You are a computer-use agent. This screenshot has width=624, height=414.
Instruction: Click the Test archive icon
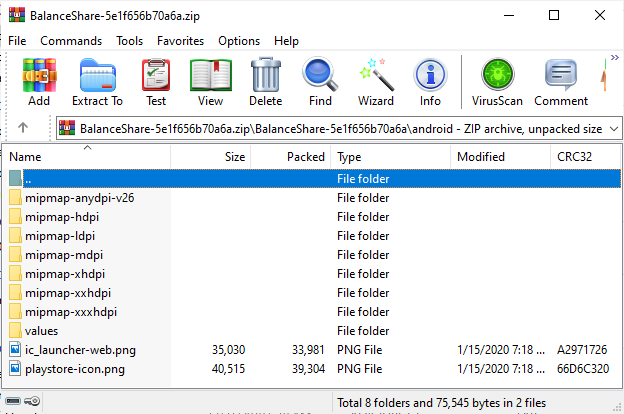pyautogui.click(x=156, y=75)
